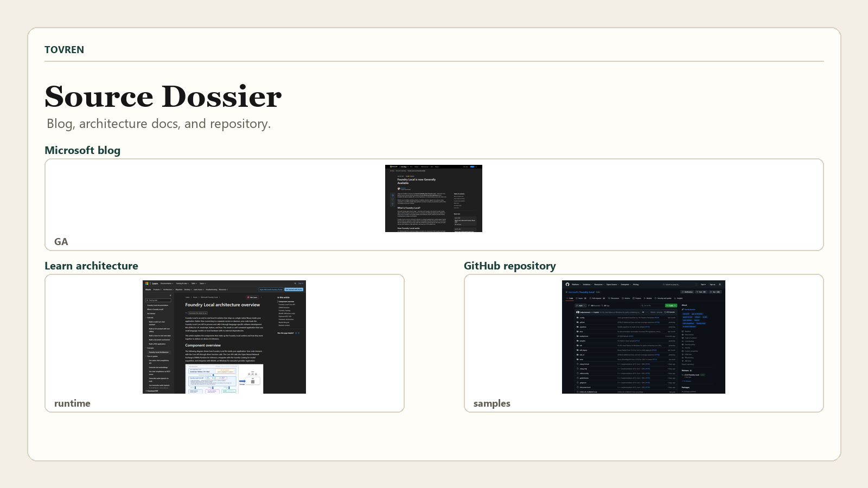Click the subtitle 'Blog, architecture docs, and repository.'
The width and height of the screenshot is (868, 488).
[x=158, y=124]
